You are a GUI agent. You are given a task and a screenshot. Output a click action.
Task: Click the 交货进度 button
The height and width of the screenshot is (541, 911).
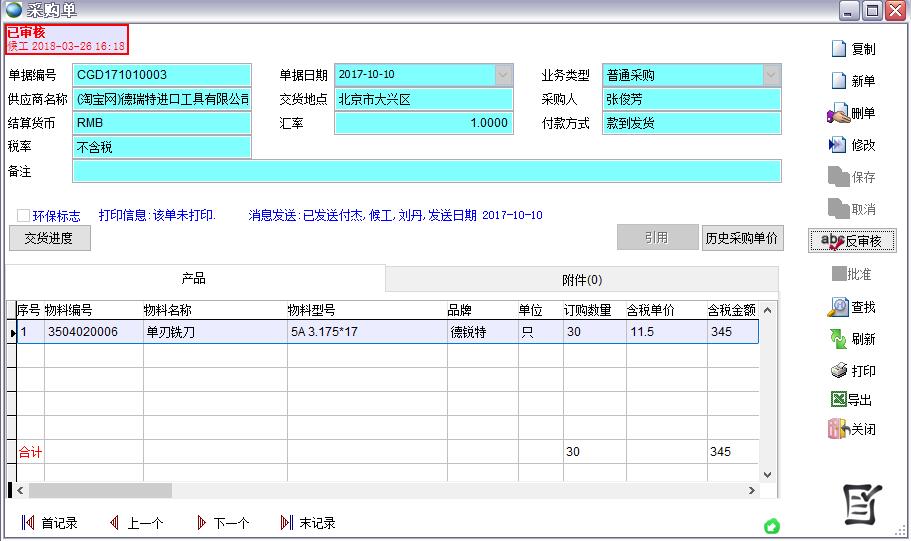pos(49,238)
